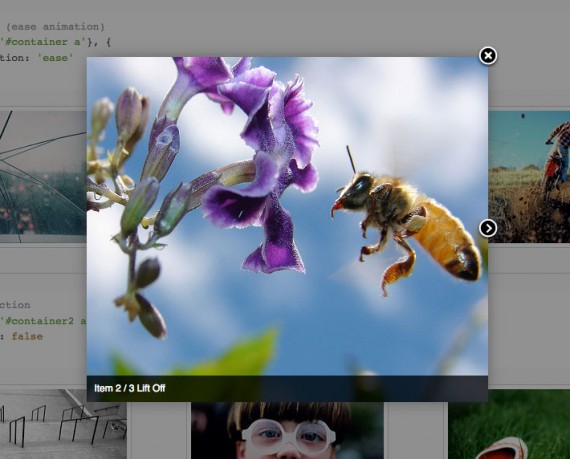
Task: Close the lightbox with the X icon
Action: click(488, 56)
